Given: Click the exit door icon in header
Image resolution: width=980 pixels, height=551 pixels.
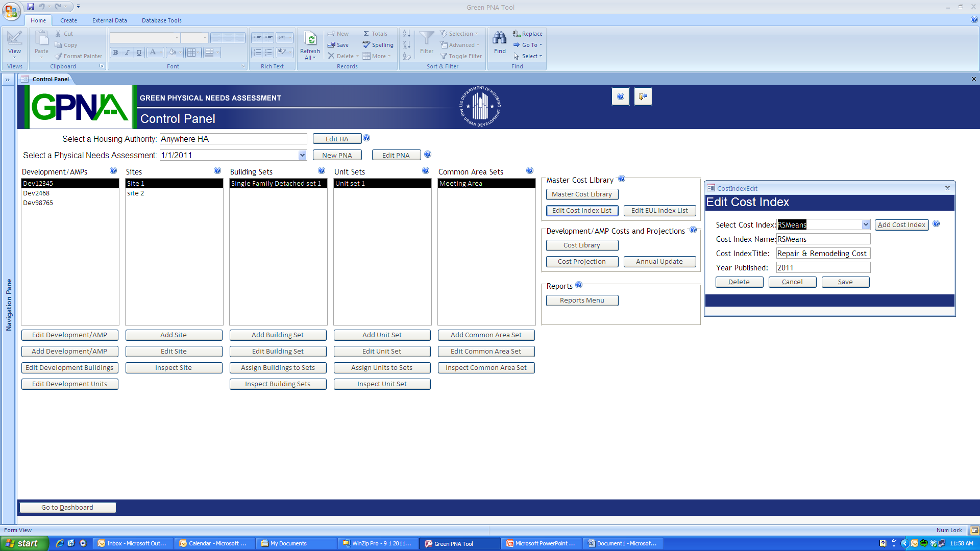Looking at the screenshot, I should point(643,96).
